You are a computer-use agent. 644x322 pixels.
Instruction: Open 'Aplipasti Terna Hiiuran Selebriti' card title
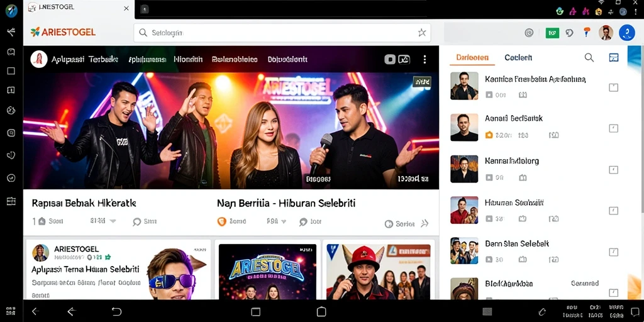[x=86, y=270]
